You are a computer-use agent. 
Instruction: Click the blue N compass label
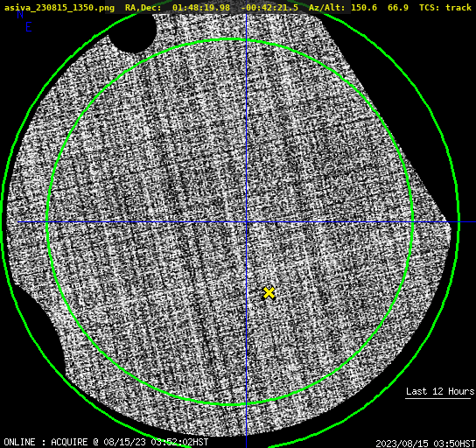point(20,14)
